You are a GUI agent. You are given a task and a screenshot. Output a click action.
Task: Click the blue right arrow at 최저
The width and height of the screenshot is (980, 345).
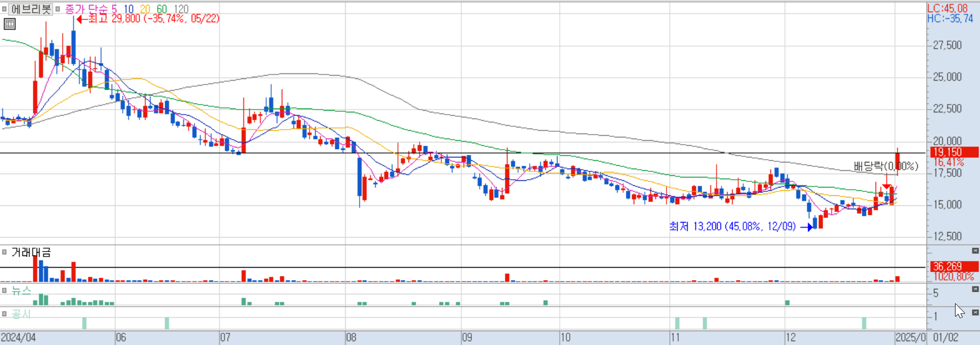pyautogui.click(x=807, y=227)
